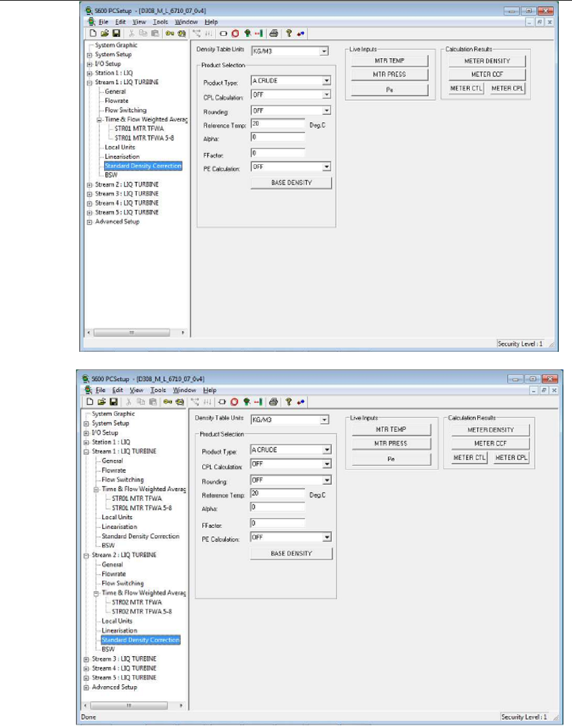The height and width of the screenshot is (728, 572).
Task: Collapse Stream 2 : LIQ TURBINE in lower window
Action: pos(86,555)
